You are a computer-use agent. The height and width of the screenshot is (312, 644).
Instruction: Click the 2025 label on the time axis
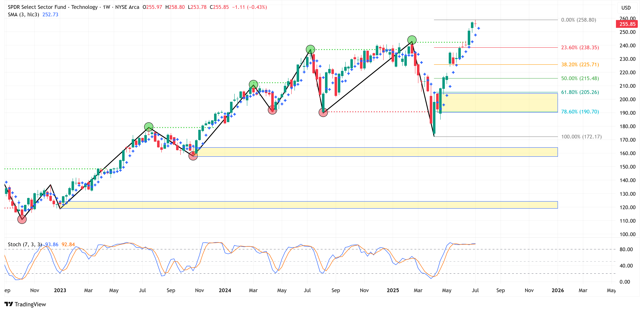[x=393, y=290]
